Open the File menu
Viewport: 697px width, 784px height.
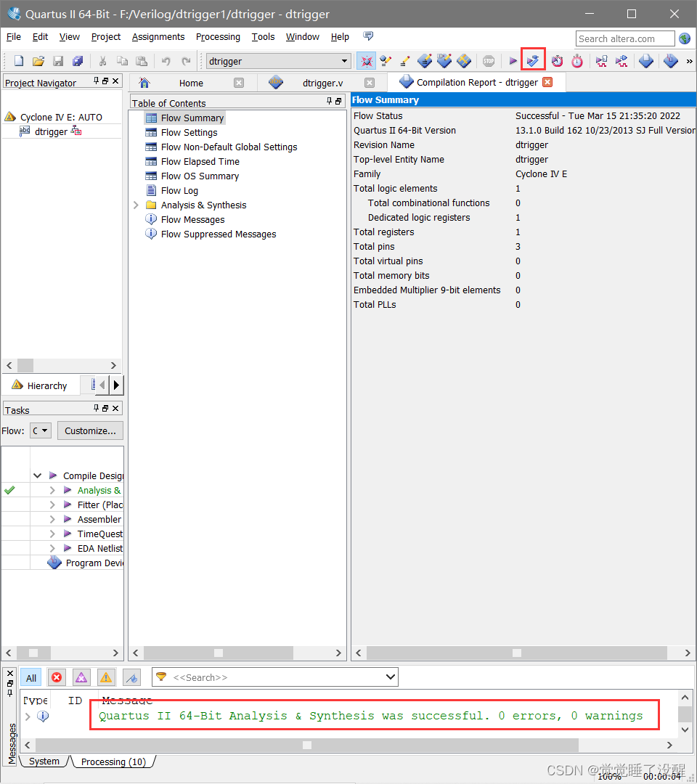point(14,36)
